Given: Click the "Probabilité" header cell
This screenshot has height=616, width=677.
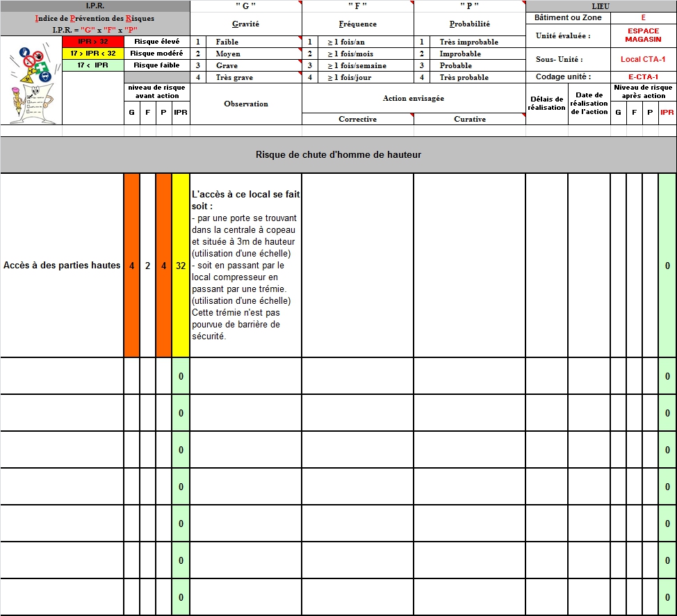Looking at the screenshot, I should pos(469,24).
